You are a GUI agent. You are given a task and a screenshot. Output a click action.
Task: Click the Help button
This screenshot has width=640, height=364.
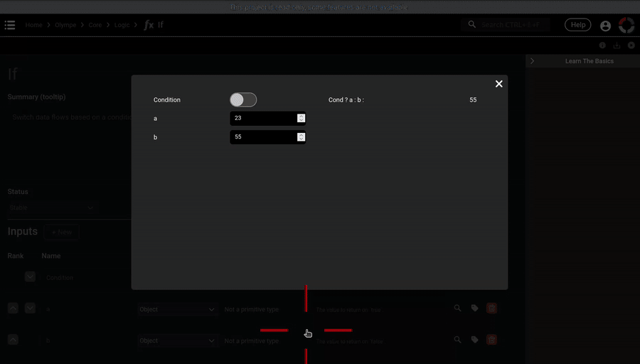point(577,25)
